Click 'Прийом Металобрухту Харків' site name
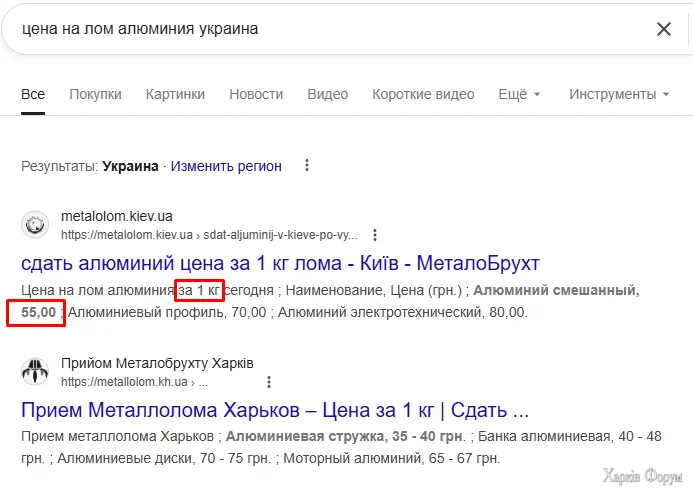The image size is (693, 492). (157, 362)
